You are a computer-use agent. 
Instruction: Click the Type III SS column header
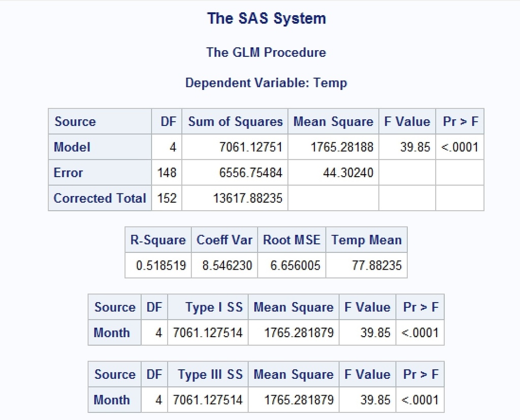(210, 374)
